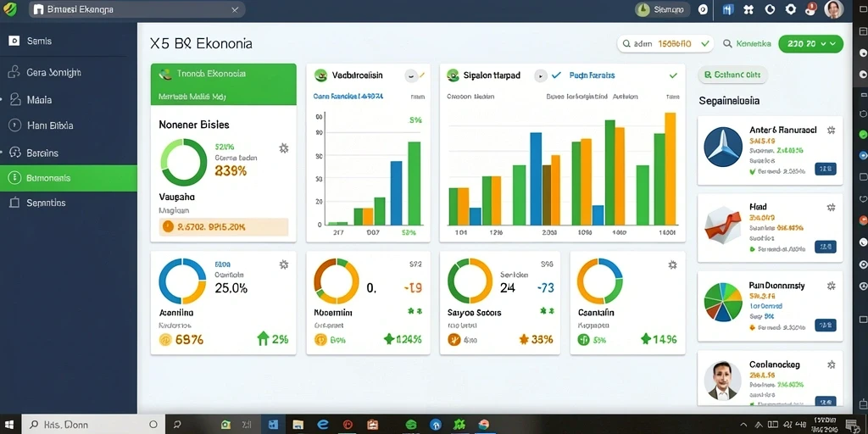Toggle green check in the adun search field
The image size is (868, 434).
[704, 43]
